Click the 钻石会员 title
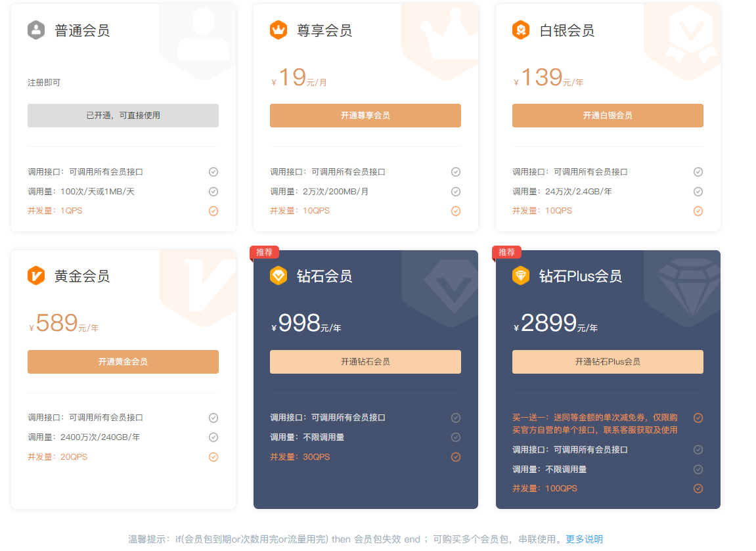The width and height of the screenshot is (756, 551). (x=324, y=276)
